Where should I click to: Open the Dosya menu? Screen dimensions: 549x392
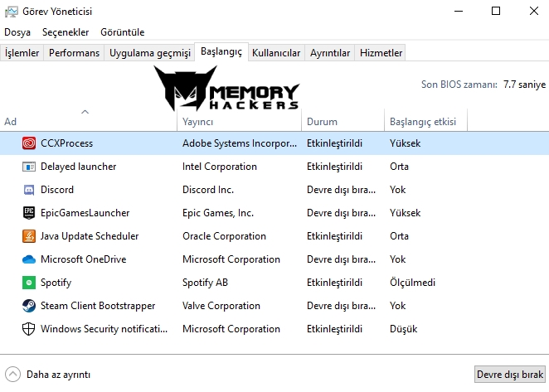(17, 32)
